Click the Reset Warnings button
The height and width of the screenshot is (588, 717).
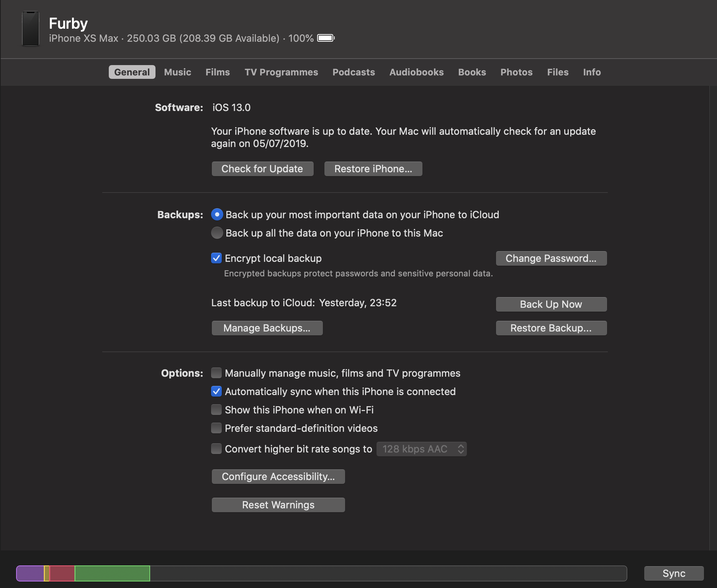278,505
